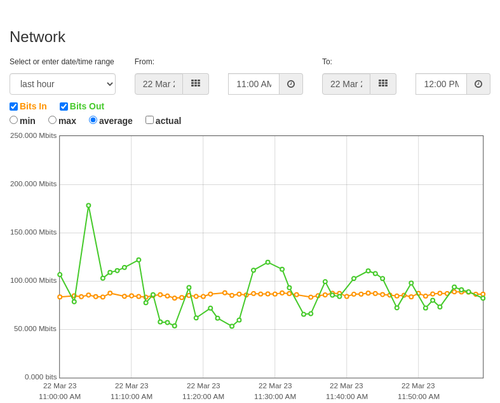Click the first green data point at 11:00
Viewport: 500px width, 403px height.
tap(60, 275)
